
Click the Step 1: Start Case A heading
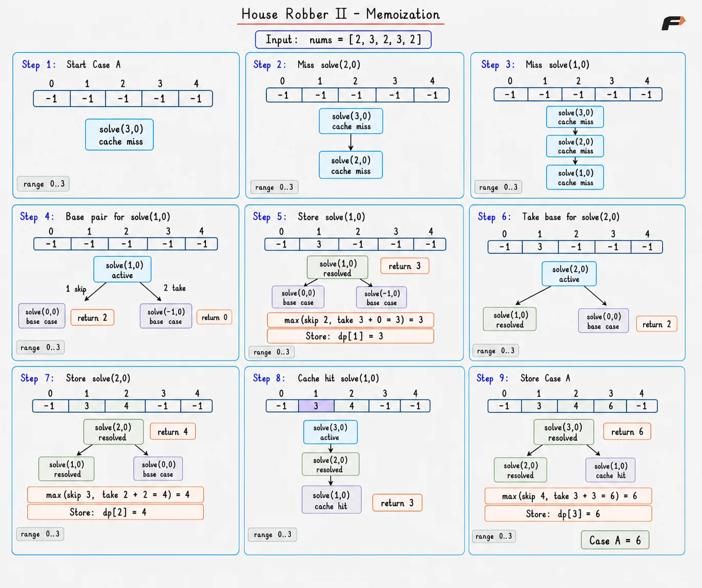[71, 65]
